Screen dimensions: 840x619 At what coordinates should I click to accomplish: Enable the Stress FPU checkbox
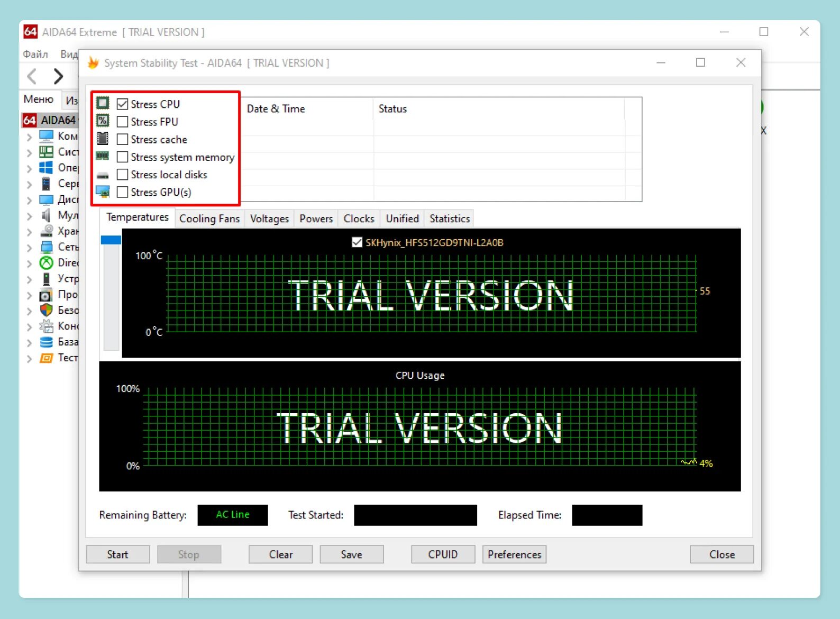coord(122,122)
